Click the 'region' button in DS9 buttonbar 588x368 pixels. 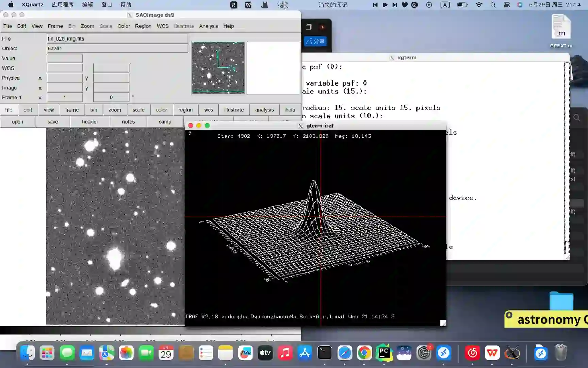click(x=185, y=110)
